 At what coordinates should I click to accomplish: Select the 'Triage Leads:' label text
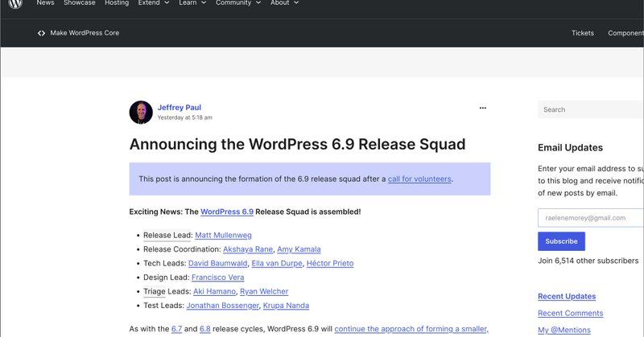(167, 291)
